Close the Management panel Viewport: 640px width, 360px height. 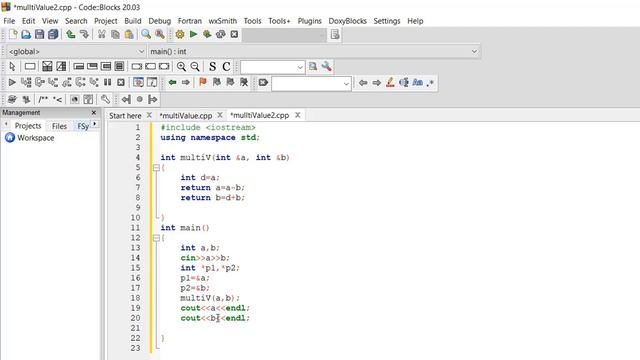click(x=94, y=112)
